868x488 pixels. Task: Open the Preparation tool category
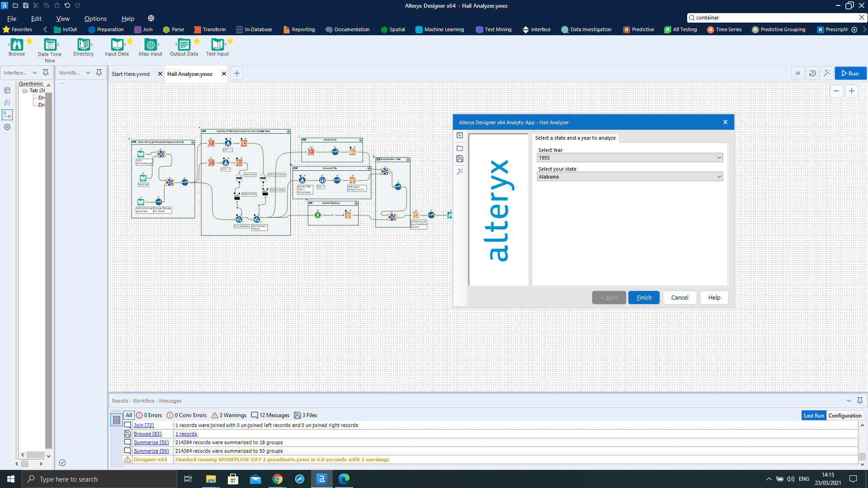(x=106, y=29)
